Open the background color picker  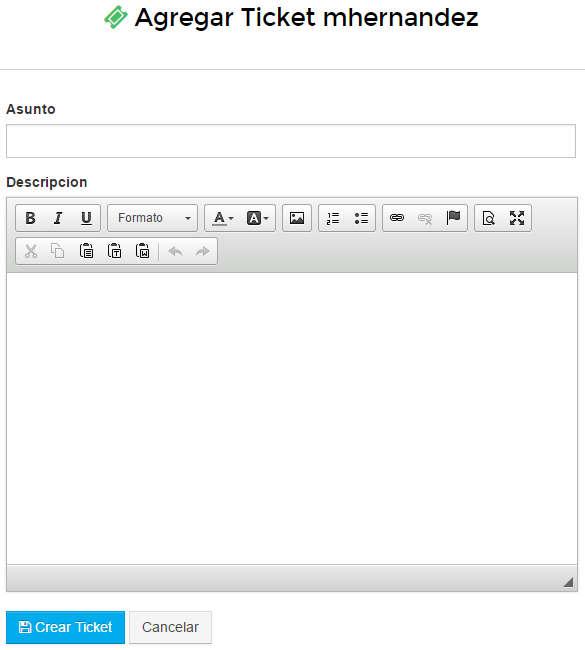click(x=257, y=218)
